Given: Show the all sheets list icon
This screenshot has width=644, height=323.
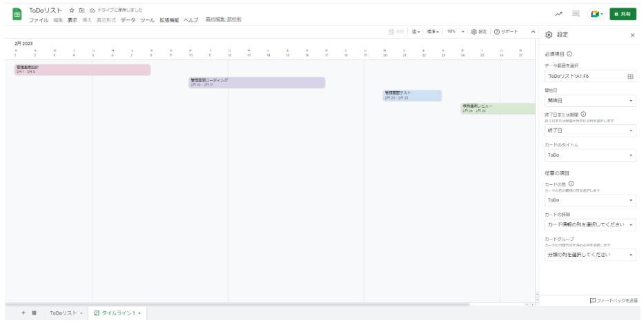Looking at the screenshot, I should 34,313.
